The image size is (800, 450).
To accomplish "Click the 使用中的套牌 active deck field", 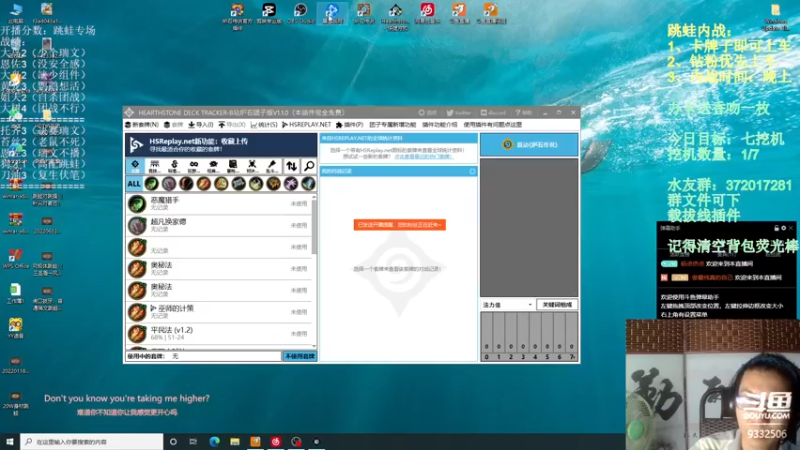I will pos(204,356).
